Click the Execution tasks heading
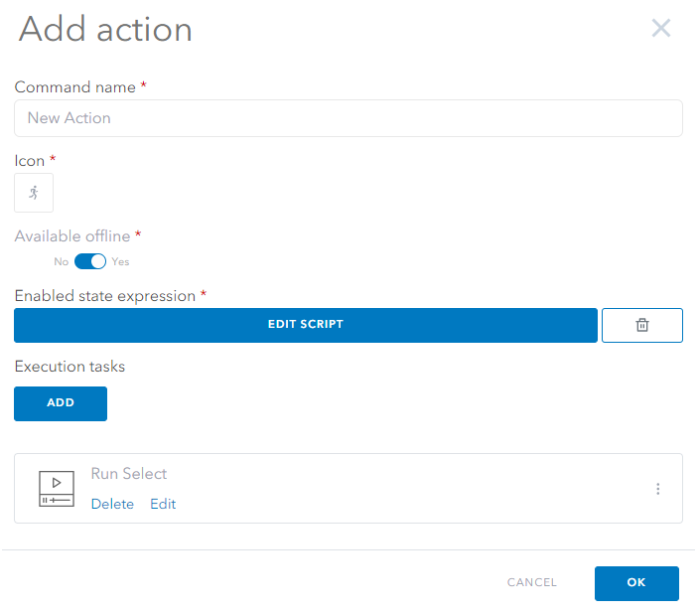The width and height of the screenshot is (700, 614). 70,367
